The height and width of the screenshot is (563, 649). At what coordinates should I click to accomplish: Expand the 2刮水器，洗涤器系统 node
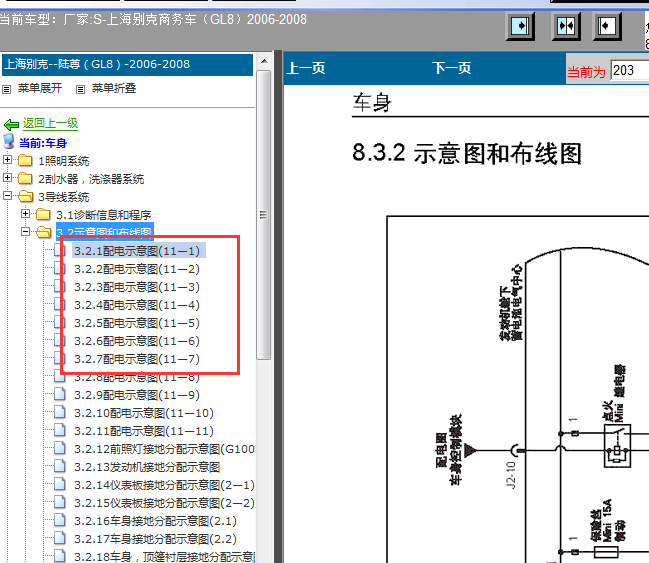coord(7,178)
